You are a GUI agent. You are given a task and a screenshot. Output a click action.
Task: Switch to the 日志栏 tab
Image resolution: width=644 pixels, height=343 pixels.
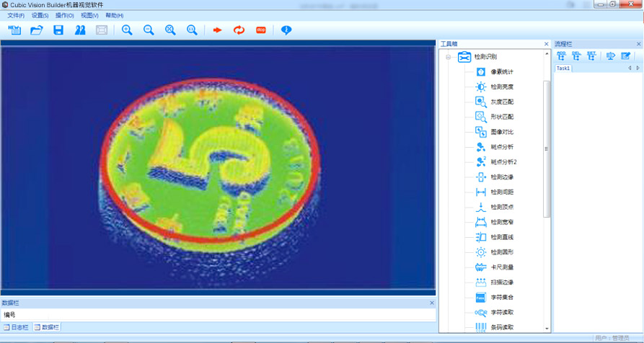tap(16, 327)
